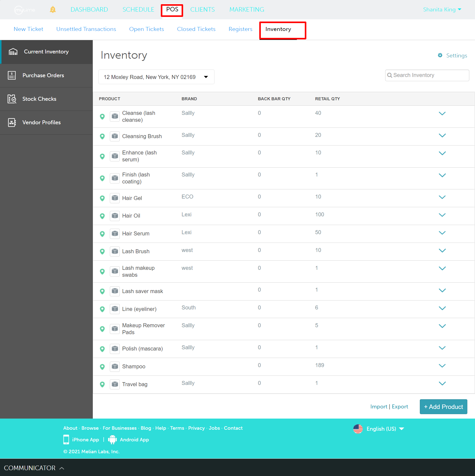
Task: Go to the CLIENTS menu
Action: pyautogui.click(x=202, y=10)
